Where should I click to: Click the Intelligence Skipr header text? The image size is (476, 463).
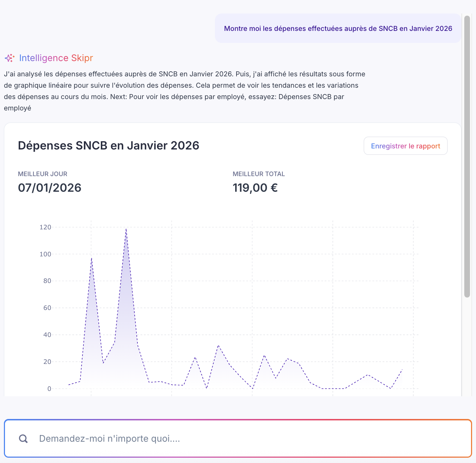pos(56,58)
